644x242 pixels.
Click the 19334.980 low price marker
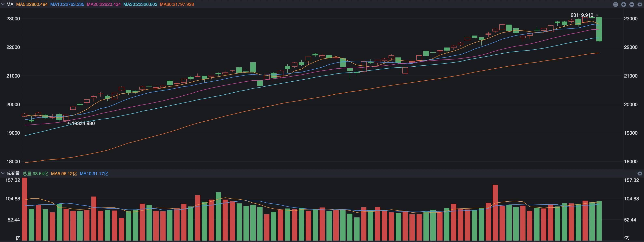point(81,123)
